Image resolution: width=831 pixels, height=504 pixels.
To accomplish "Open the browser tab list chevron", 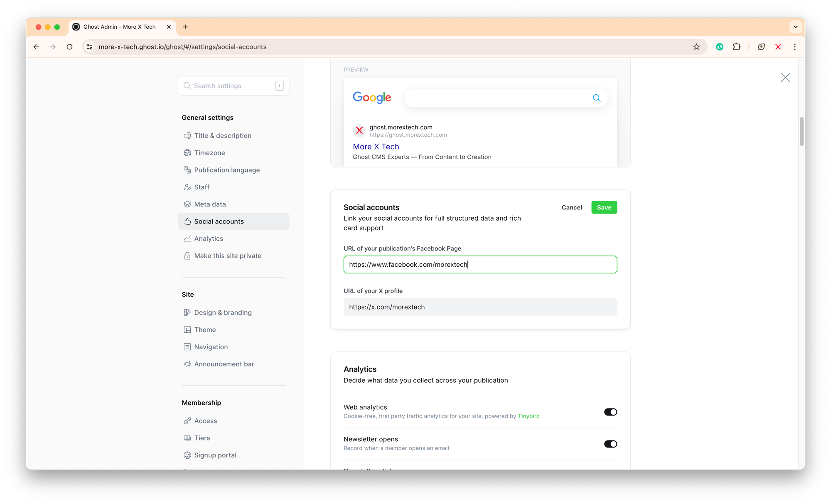I will (x=795, y=27).
